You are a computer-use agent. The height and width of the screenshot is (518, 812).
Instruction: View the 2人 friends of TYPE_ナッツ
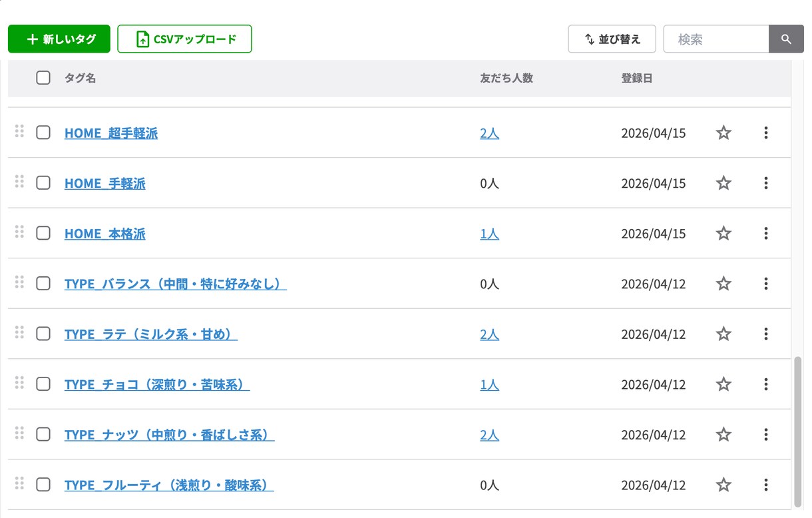(489, 435)
